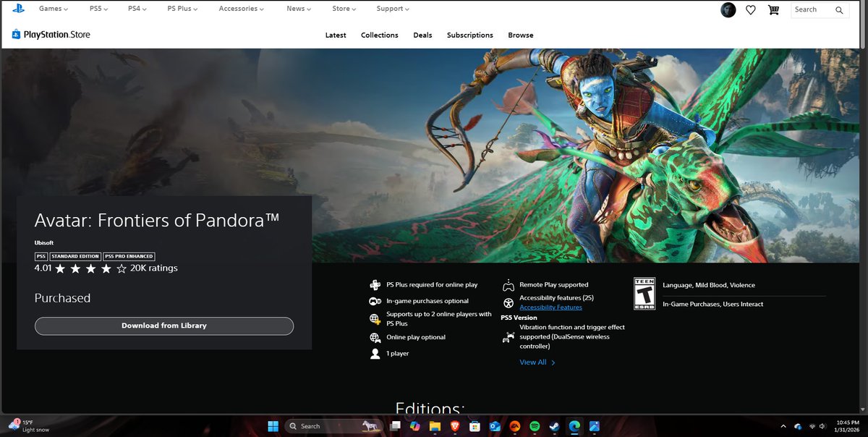
Task: Click the ESRB Teen rating badge
Action: coord(644,294)
